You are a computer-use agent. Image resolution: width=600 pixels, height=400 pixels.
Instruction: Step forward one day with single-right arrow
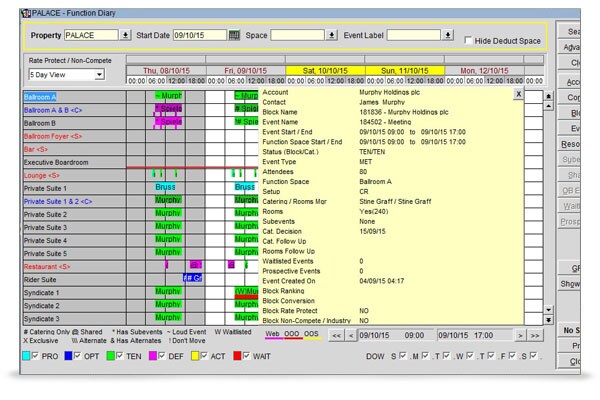(521, 336)
